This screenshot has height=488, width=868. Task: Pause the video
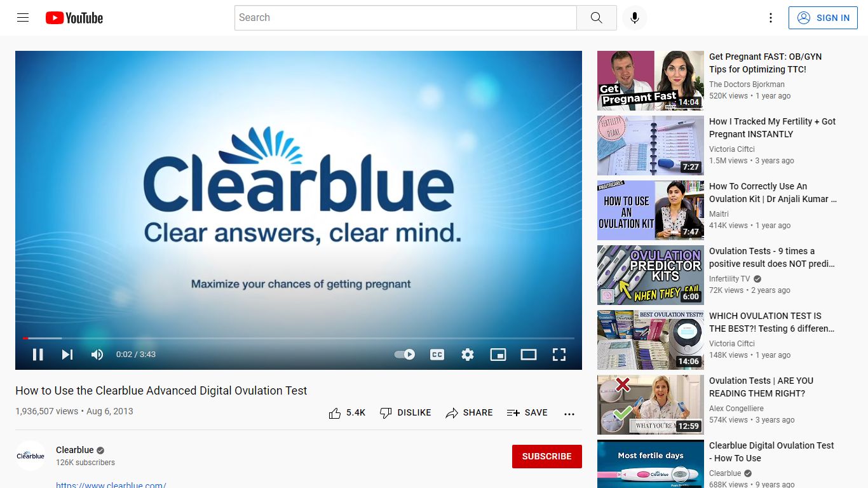point(38,355)
